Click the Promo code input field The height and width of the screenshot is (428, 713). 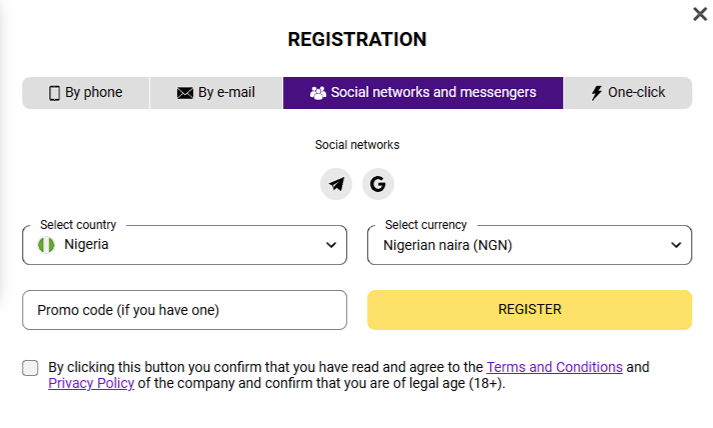click(184, 310)
